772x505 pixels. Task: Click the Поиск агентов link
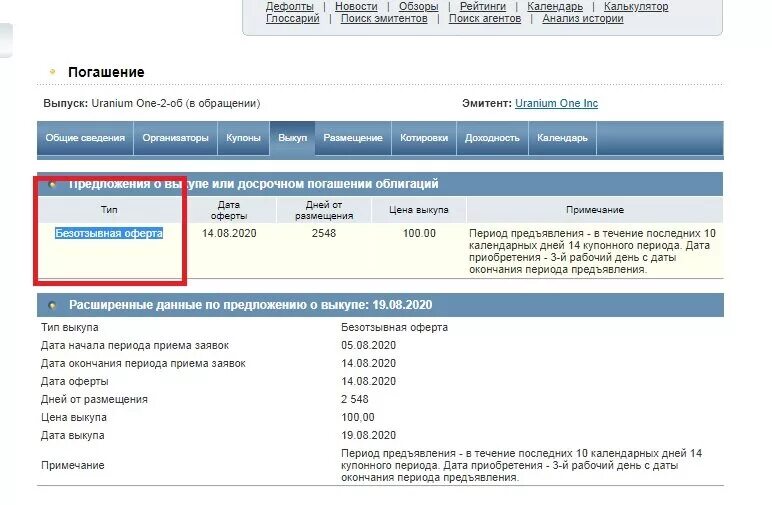485,19
